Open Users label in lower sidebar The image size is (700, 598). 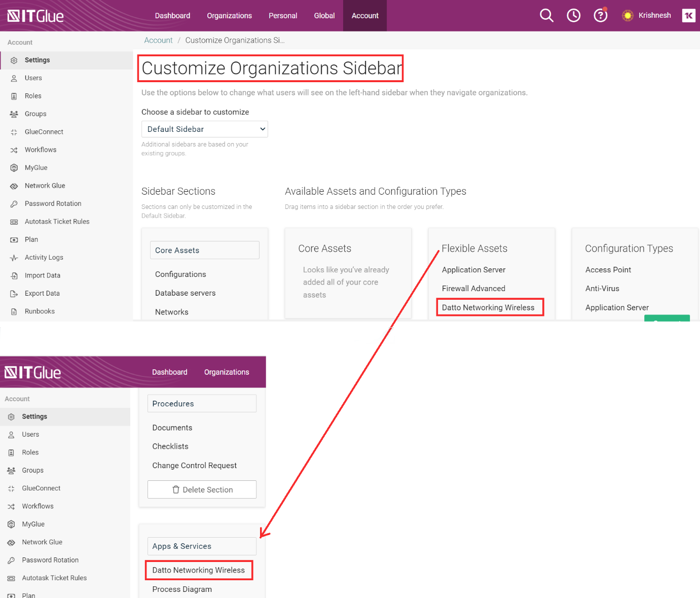tap(30, 435)
